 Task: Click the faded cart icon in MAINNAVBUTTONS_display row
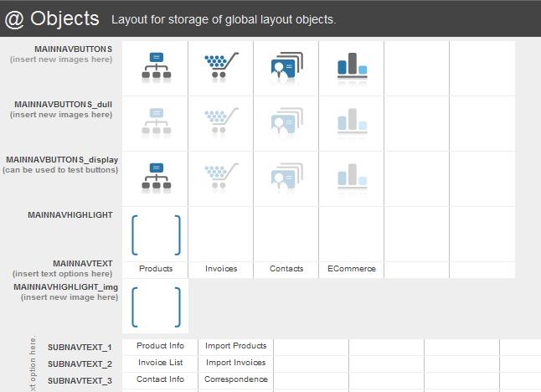(220, 177)
